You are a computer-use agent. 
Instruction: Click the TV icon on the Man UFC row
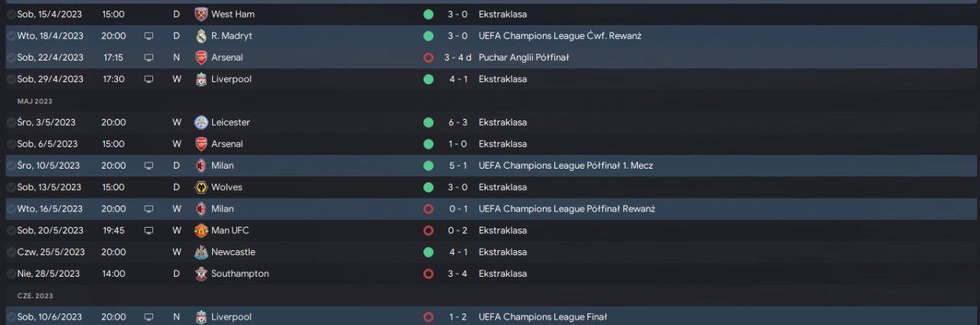(149, 231)
